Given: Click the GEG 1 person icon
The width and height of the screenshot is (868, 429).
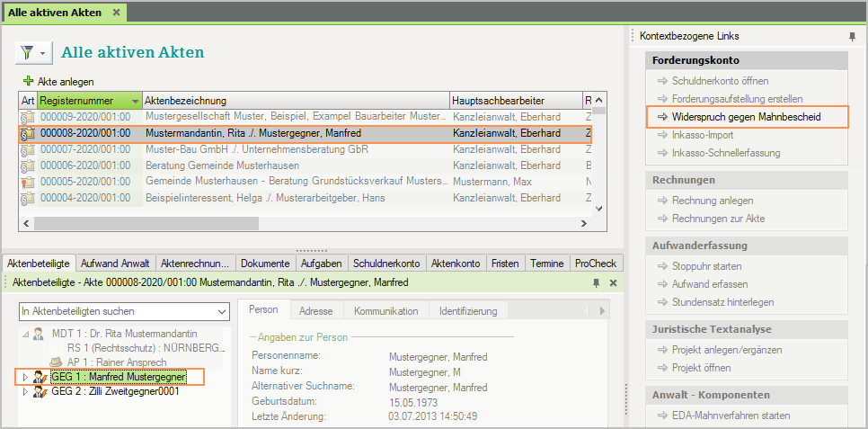Looking at the screenshot, I should click(40, 377).
